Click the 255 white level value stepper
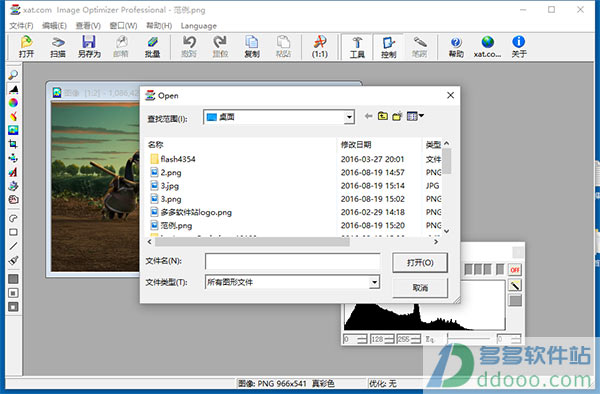Screen dimensions: 600x394 (408, 339)
